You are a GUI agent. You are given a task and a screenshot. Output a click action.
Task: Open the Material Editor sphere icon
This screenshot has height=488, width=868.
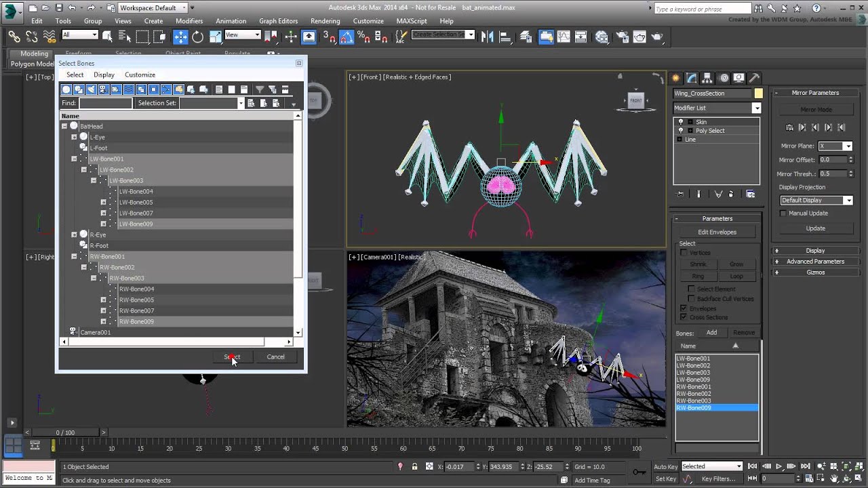(601, 37)
